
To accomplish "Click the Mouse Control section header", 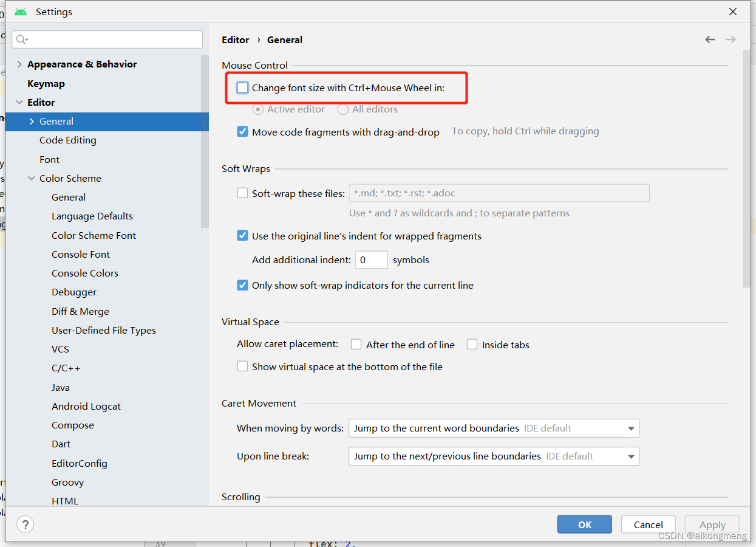I will 255,66.
